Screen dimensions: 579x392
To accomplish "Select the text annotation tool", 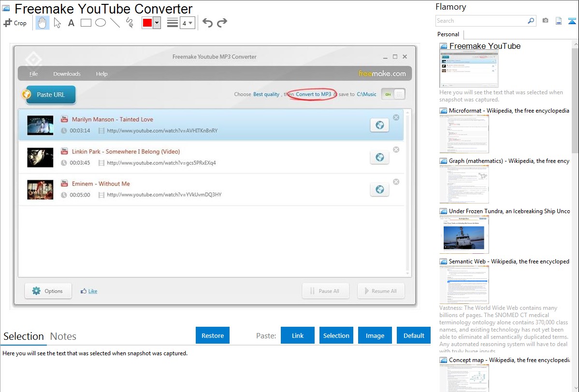I will 71,23.
